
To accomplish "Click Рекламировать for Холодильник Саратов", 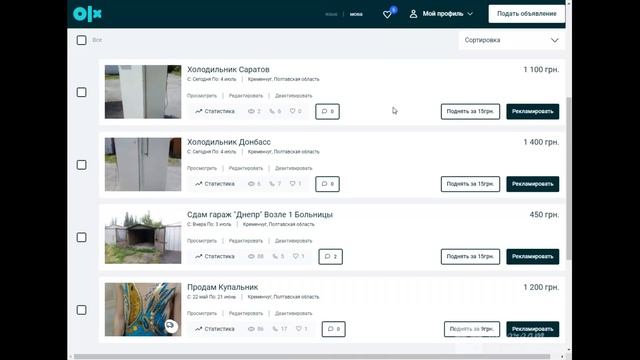I will tap(533, 111).
